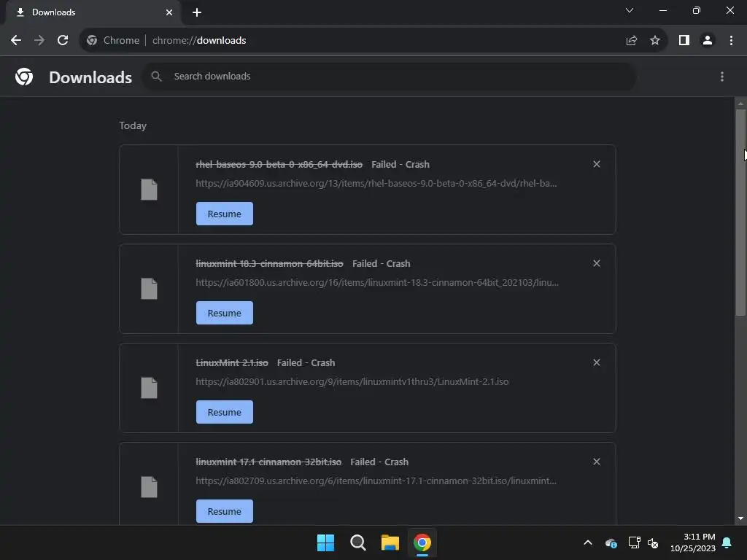747x560 pixels.
Task: Open the linuxmint-18.3 archive.org source link
Action: pos(377,282)
